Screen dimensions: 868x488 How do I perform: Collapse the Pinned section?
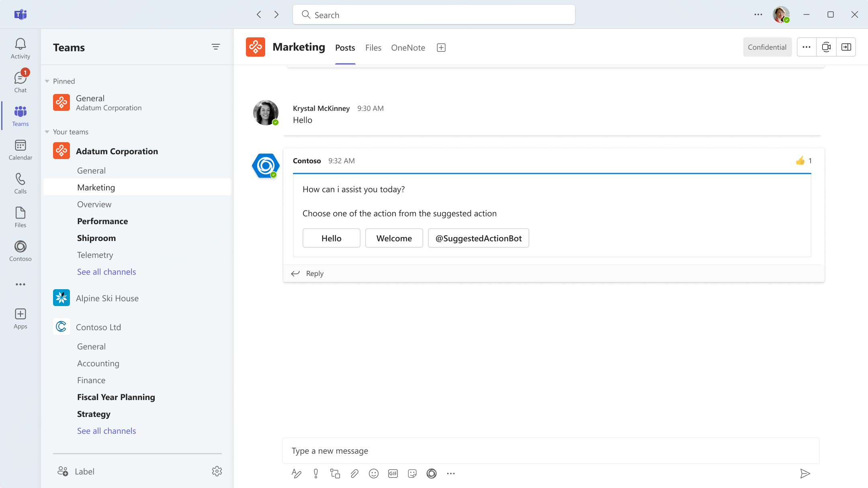(x=47, y=81)
